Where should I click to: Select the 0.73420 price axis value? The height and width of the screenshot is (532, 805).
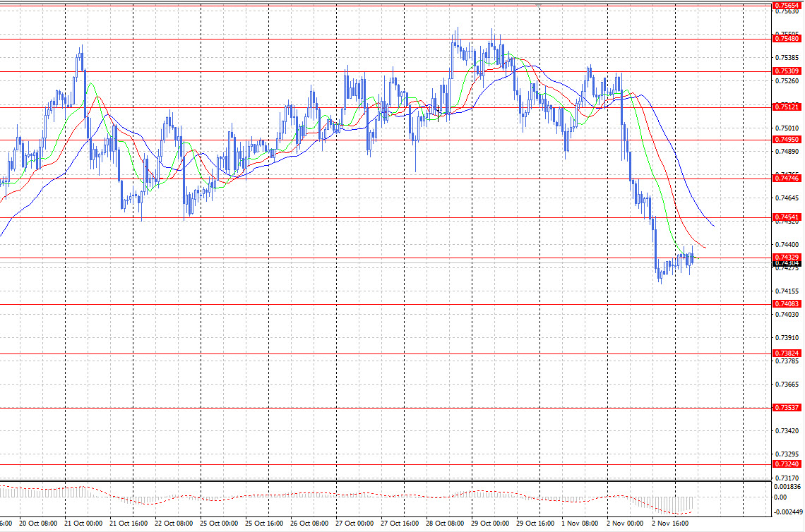pyautogui.click(x=787, y=431)
